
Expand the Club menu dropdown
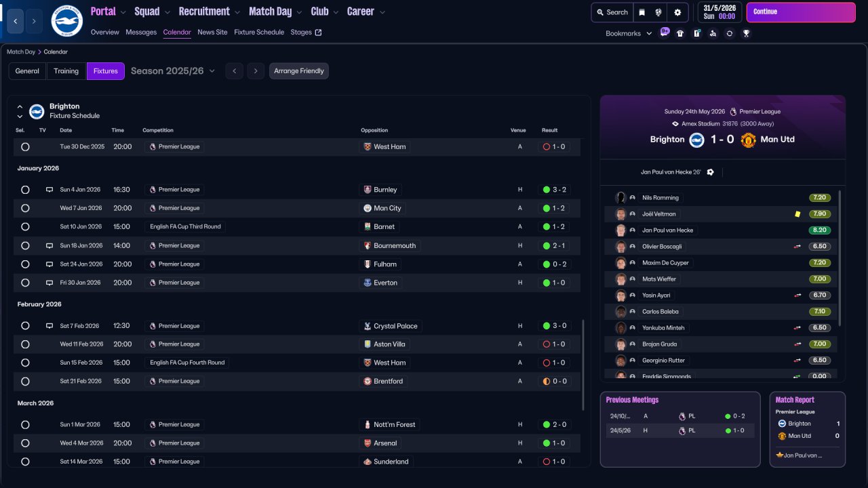pyautogui.click(x=335, y=12)
